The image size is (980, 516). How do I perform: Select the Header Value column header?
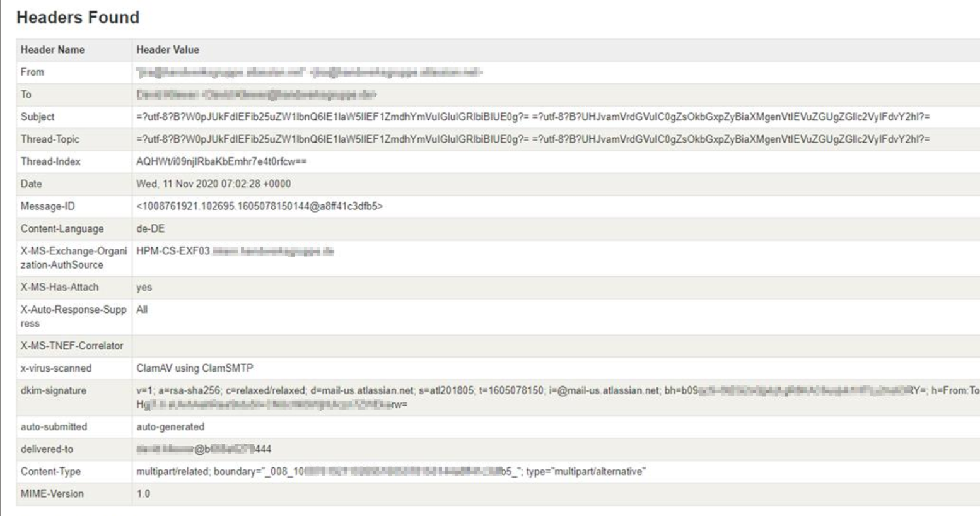168,50
